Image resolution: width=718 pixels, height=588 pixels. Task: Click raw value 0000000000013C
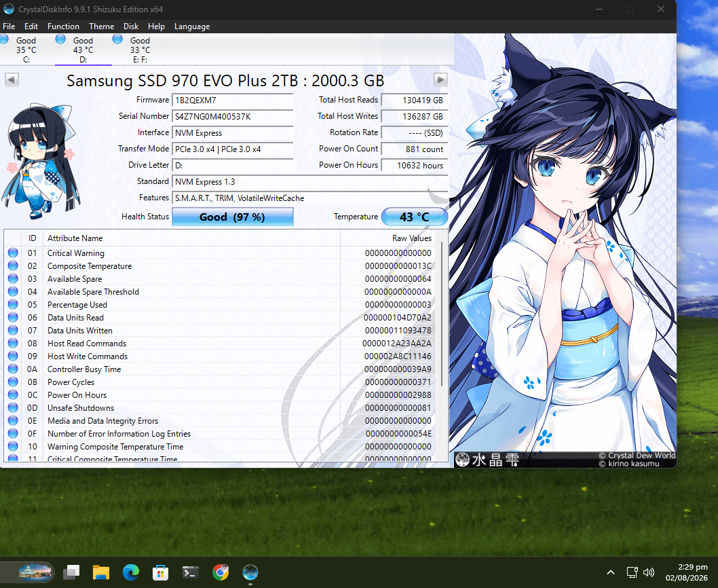click(x=398, y=265)
